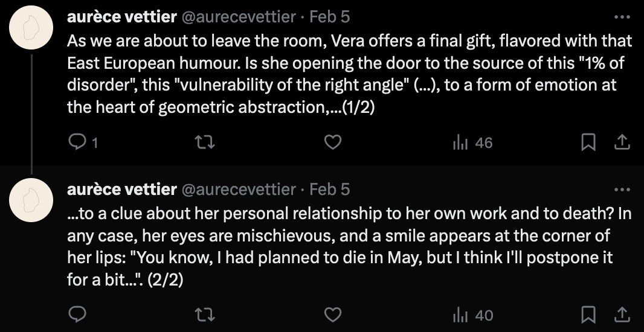
Task: Like the first tweet (1/2)
Action: tap(333, 142)
